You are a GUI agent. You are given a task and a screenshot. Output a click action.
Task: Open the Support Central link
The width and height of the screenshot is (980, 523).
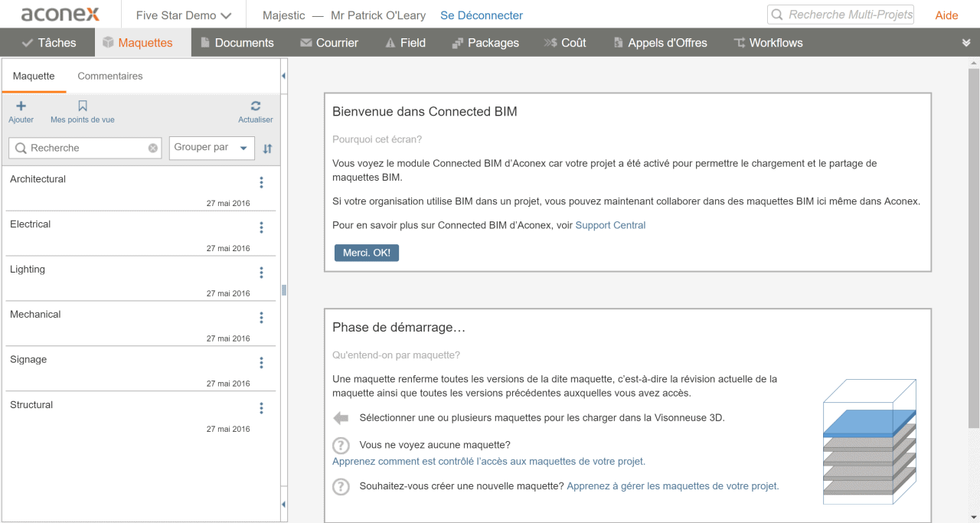610,225
